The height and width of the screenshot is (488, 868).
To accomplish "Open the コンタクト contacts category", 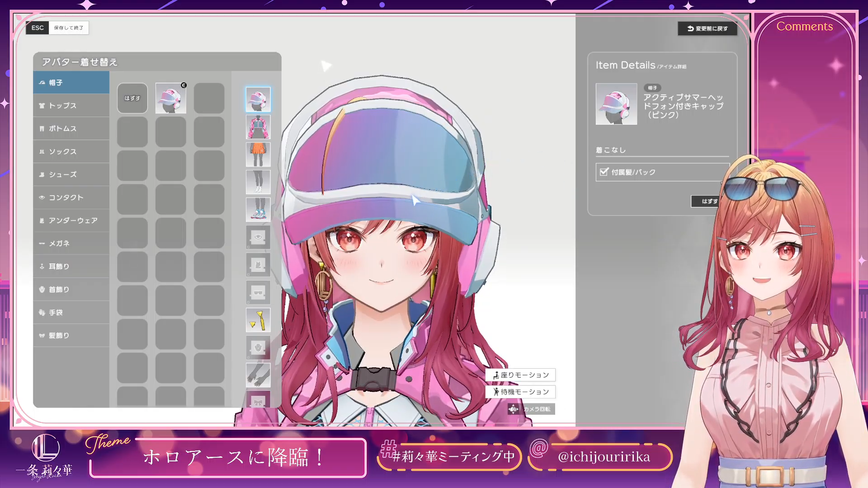I will (x=71, y=197).
